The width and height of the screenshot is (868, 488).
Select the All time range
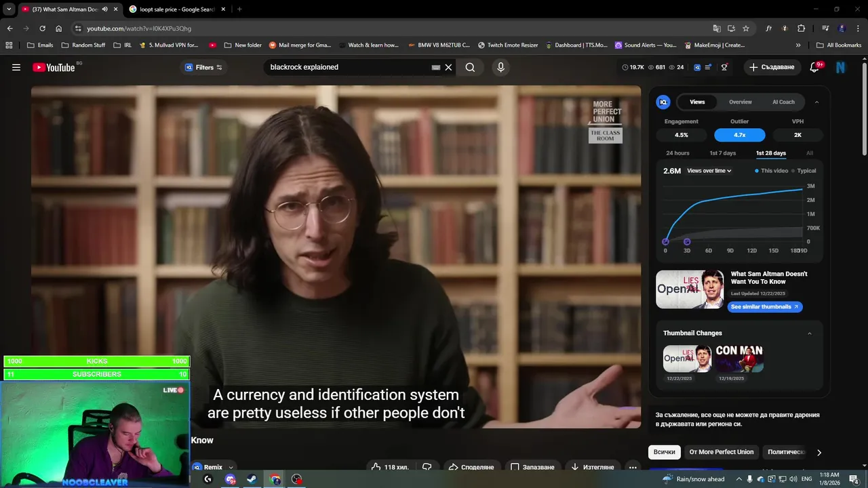click(x=810, y=153)
